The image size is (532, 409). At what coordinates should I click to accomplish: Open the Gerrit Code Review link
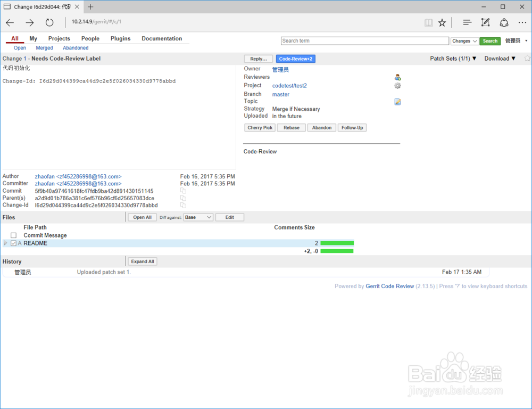coord(390,287)
